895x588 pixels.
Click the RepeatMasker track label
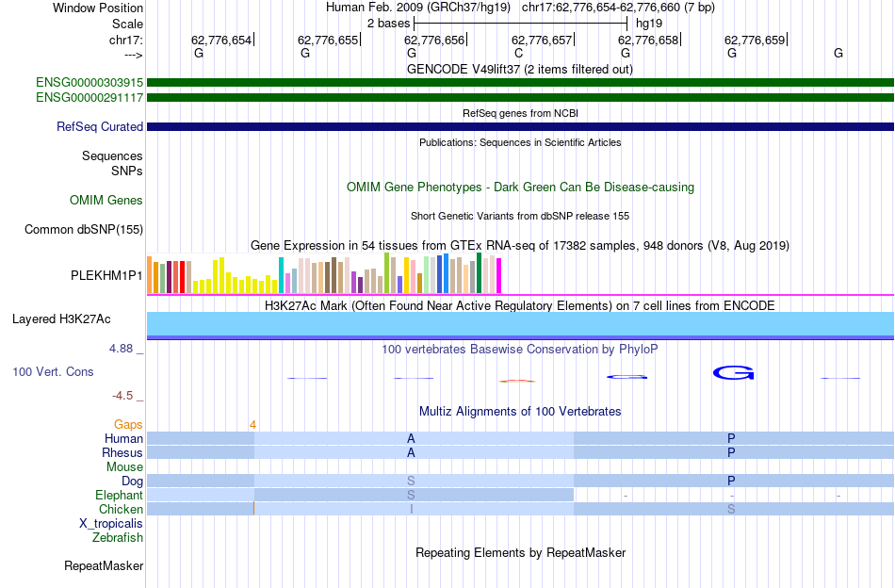[104, 565]
